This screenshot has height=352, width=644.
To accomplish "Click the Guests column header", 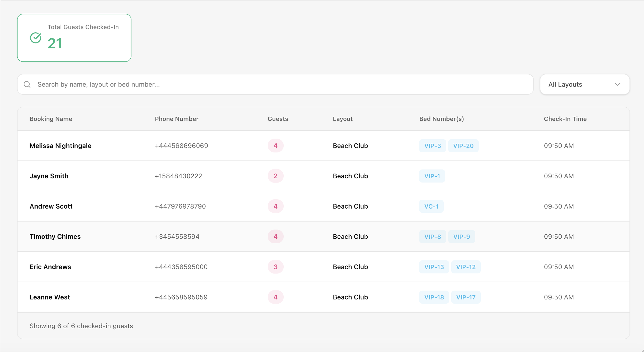I will click(277, 119).
